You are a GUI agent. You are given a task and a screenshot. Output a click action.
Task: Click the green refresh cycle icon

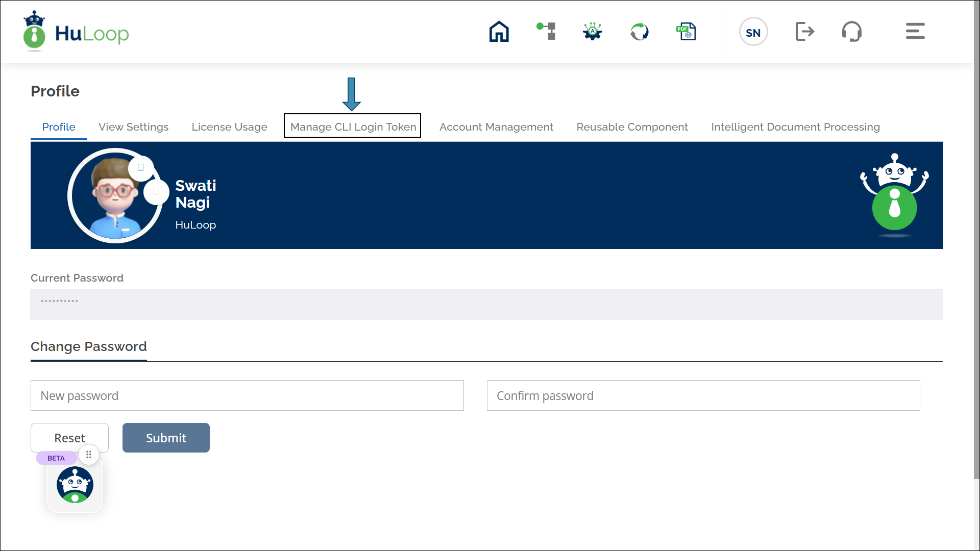coord(639,32)
